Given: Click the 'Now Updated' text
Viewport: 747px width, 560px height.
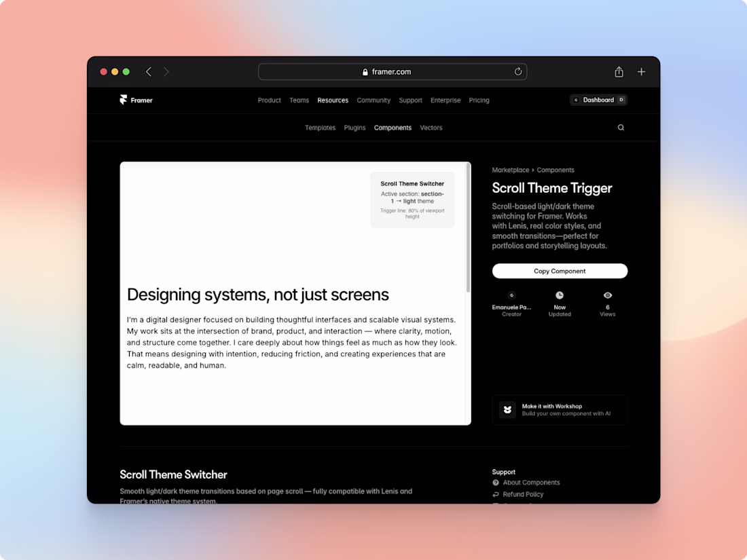Looking at the screenshot, I should 560,310.
